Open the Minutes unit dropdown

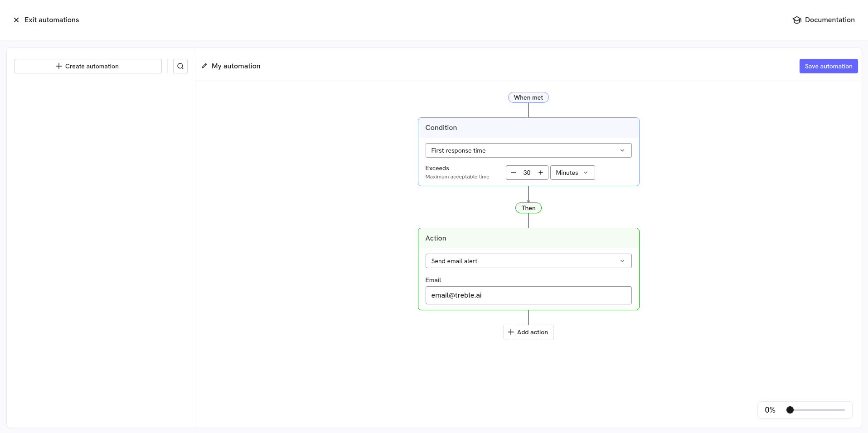point(572,173)
